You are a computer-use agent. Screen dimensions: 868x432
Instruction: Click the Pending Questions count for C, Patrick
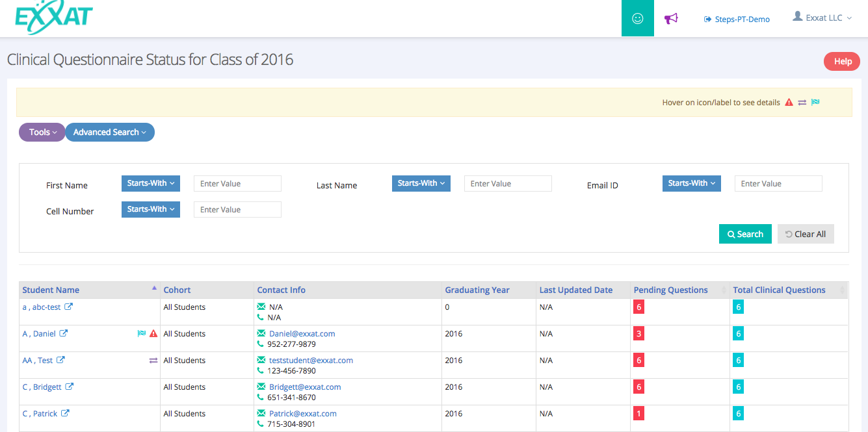point(638,413)
